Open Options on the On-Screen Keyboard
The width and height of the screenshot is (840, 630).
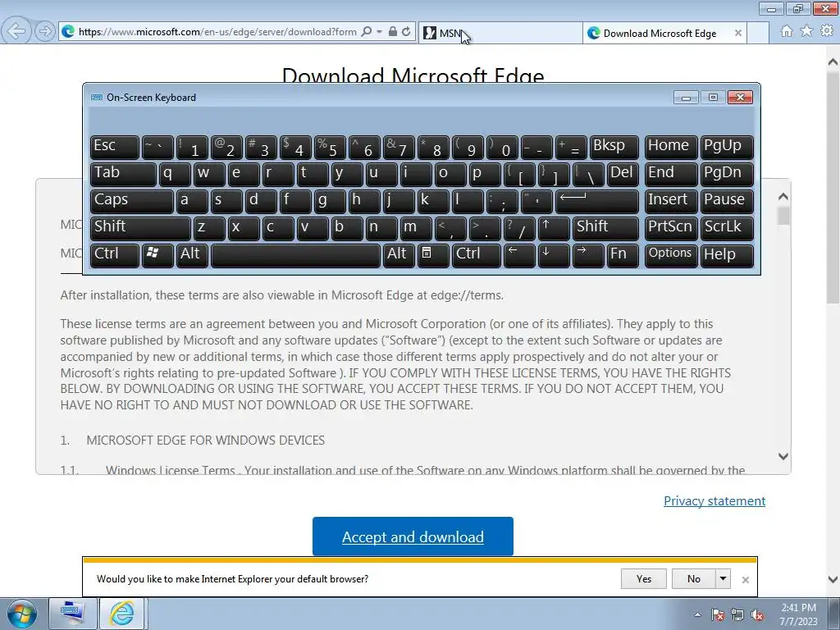tap(671, 255)
